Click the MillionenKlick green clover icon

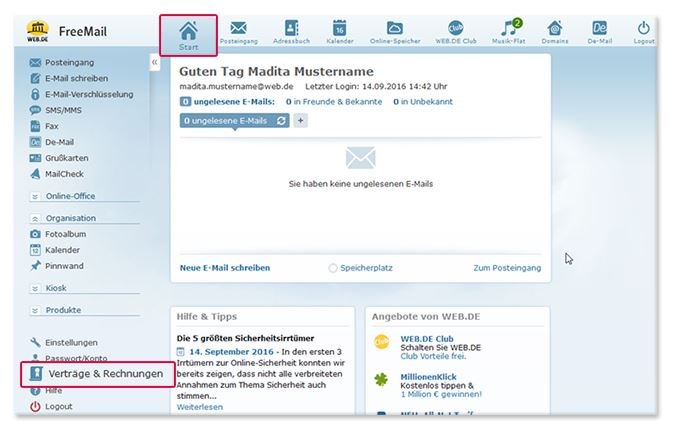click(381, 379)
